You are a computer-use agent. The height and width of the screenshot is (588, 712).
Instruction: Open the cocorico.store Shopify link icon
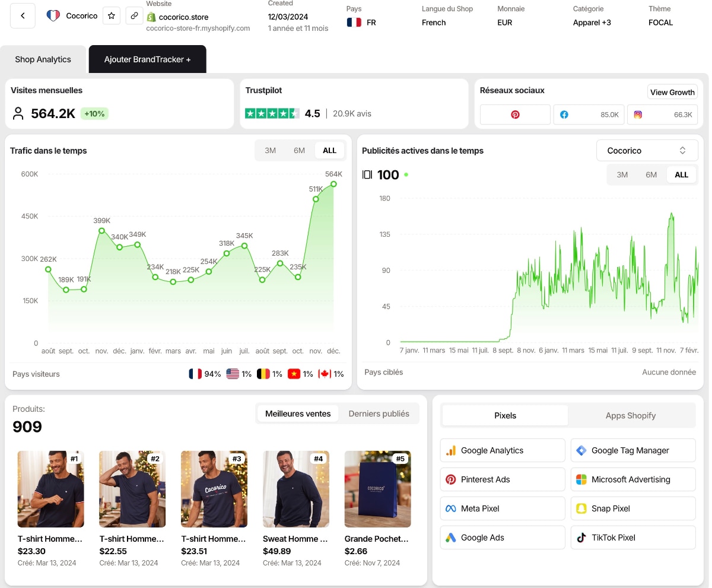coord(134,16)
